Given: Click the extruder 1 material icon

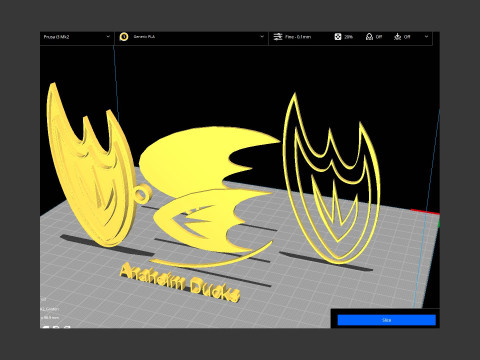Looking at the screenshot, I should coord(124,37).
